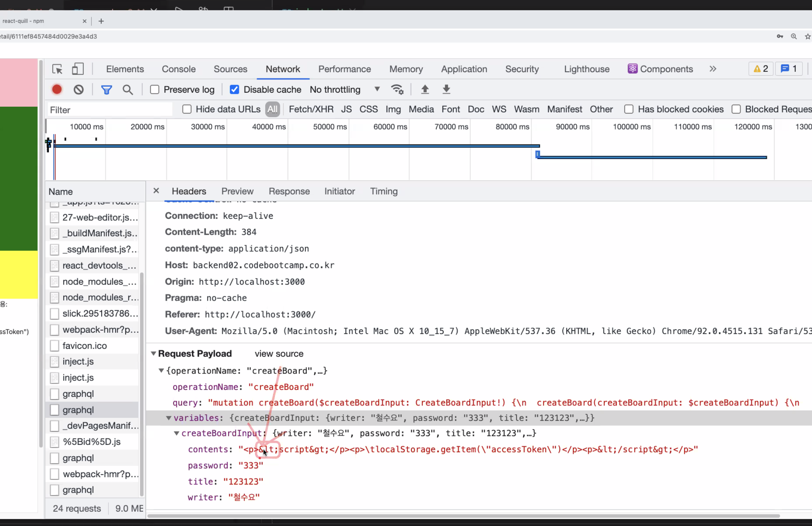
Task: Collapse the Request Payload section
Action: pos(154,353)
